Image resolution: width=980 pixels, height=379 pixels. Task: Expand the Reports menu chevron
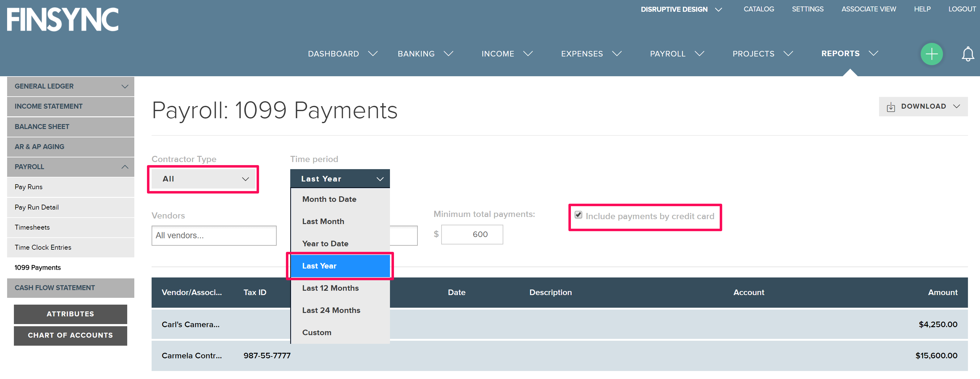point(873,53)
